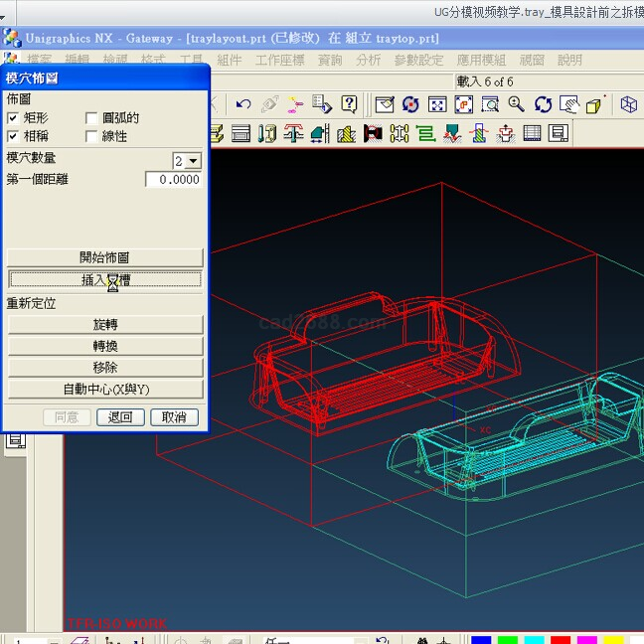Open the 分析 menu
This screenshot has height=644, width=644.
[368, 60]
